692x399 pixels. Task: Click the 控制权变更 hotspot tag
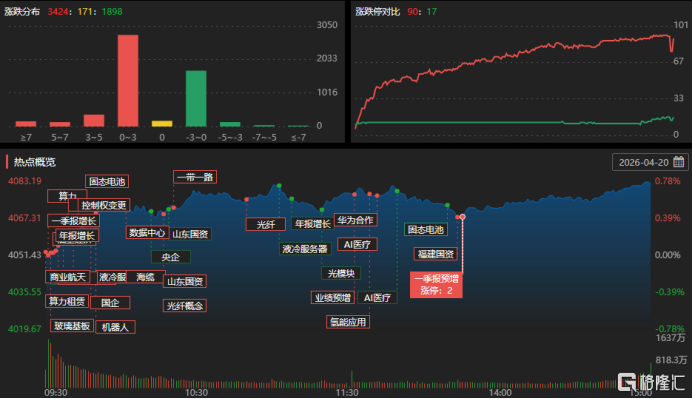104,205
